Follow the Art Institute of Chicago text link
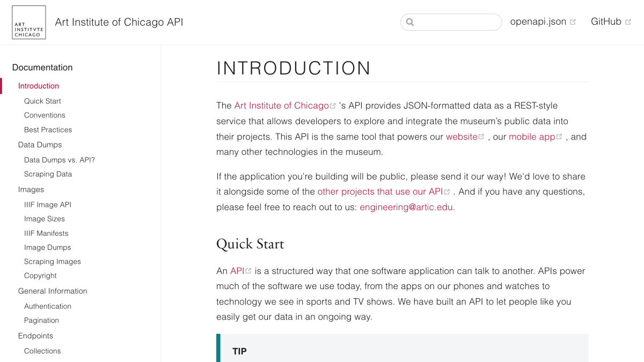This screenshot has height=362, width=644. click(x=281, y=106)
